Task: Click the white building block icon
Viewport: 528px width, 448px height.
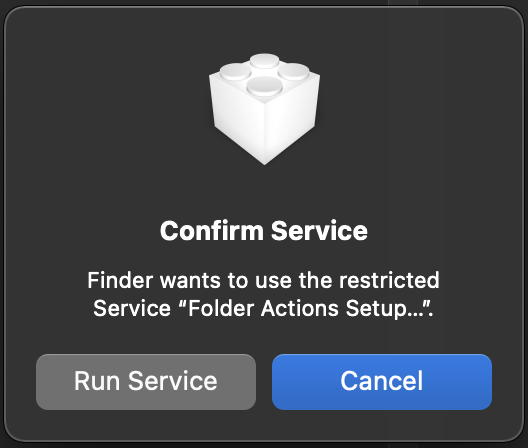Action: tap(264, 109)
